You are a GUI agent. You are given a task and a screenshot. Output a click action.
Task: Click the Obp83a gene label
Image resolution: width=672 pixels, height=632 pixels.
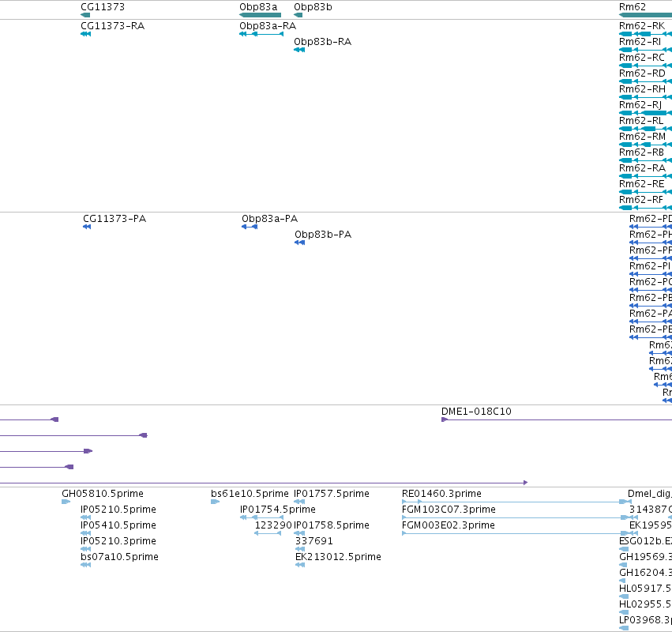(x=258, y=7)
